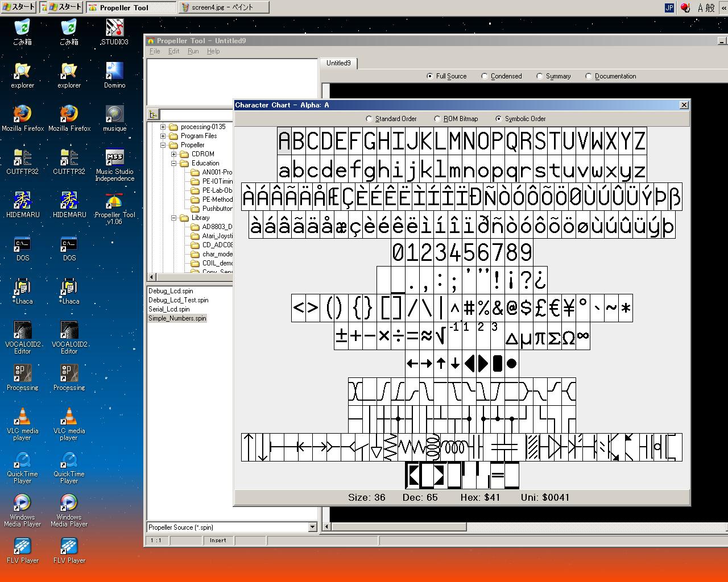Choose ROM Bitmap chart layout

[456, 119]
